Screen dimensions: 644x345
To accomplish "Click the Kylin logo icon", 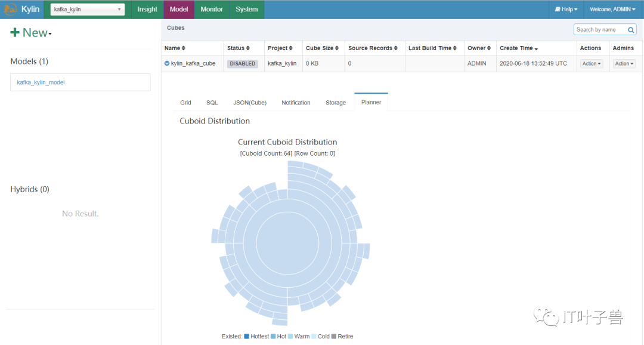I will (10, 9).
